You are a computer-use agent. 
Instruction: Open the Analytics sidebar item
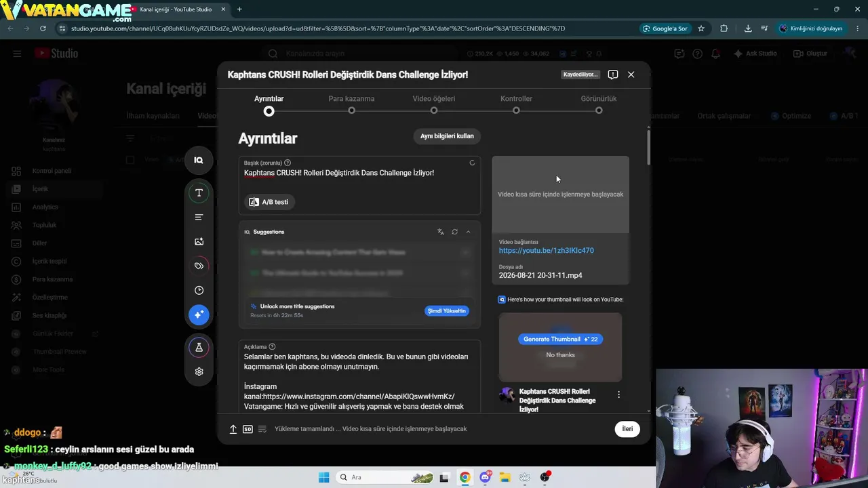[x=45, y=207]
